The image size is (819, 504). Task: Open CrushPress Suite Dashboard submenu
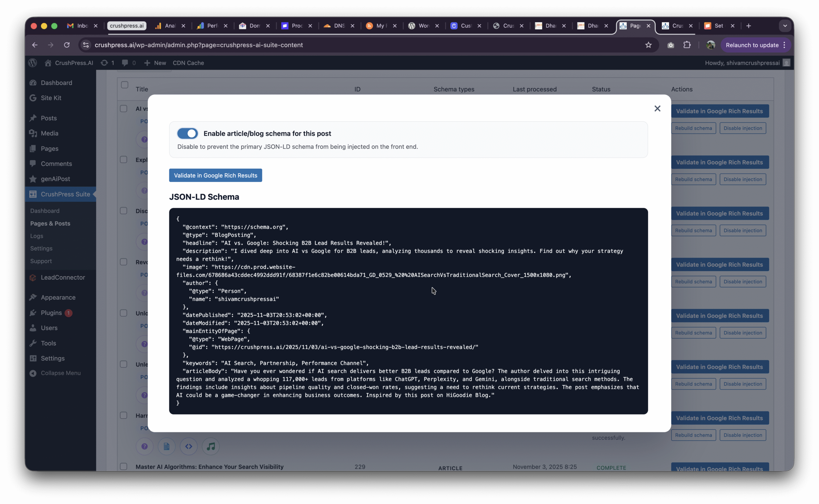click(45, 211)
